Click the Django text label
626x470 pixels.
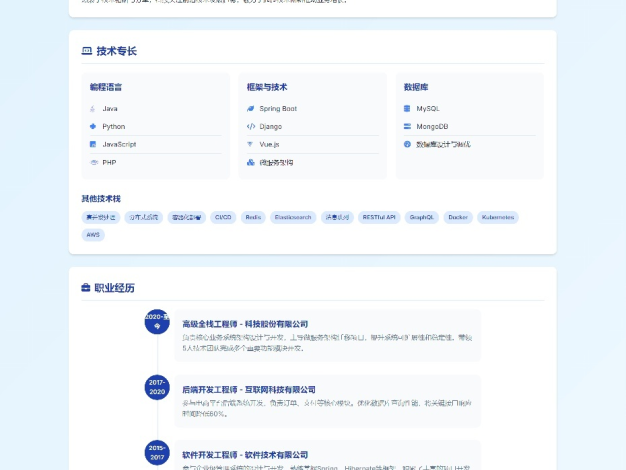coord(271,127)
